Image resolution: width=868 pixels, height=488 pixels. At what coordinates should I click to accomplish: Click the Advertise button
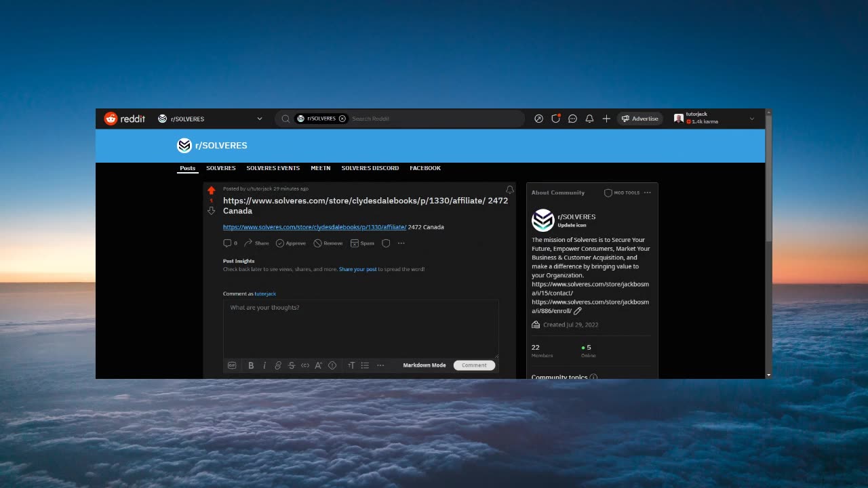tap(639, 119)
